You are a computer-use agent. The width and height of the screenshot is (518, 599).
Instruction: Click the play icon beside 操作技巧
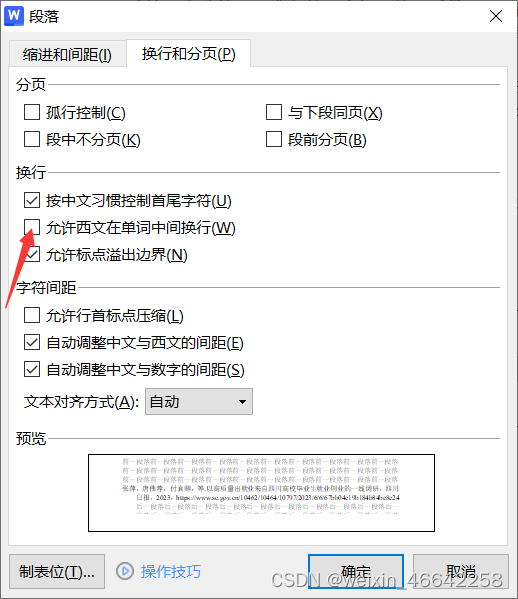125,571
